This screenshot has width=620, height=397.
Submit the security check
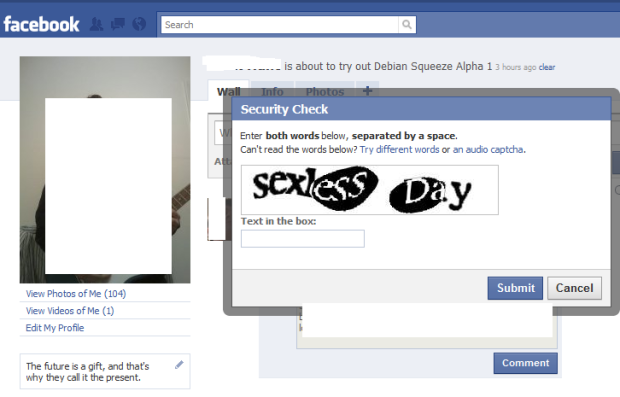click(x=515, y=288)
